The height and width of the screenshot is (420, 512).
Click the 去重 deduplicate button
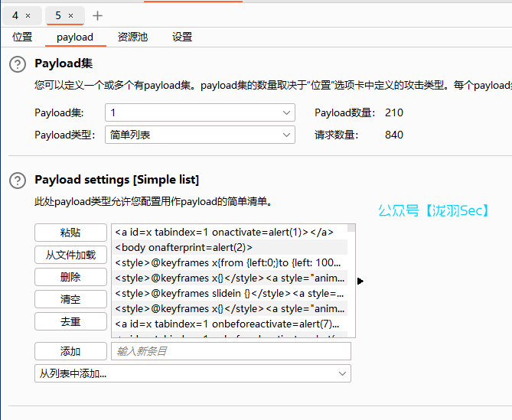pos(70,321)
